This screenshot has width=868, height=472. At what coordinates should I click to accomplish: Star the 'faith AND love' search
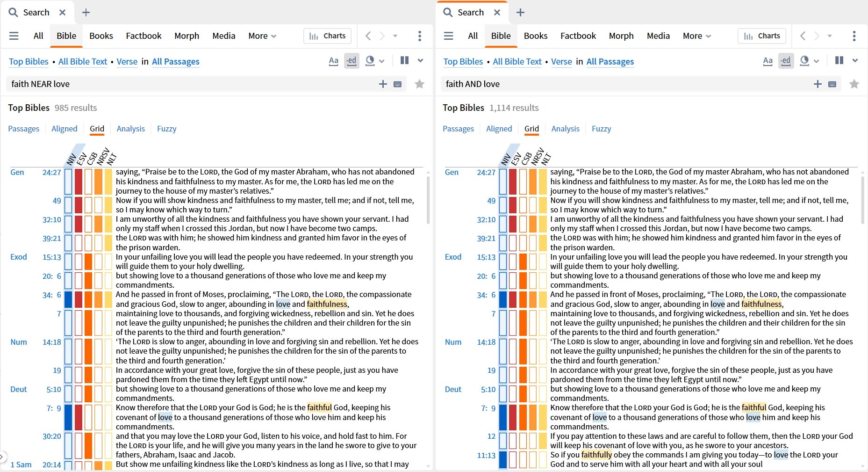point(854,84)
